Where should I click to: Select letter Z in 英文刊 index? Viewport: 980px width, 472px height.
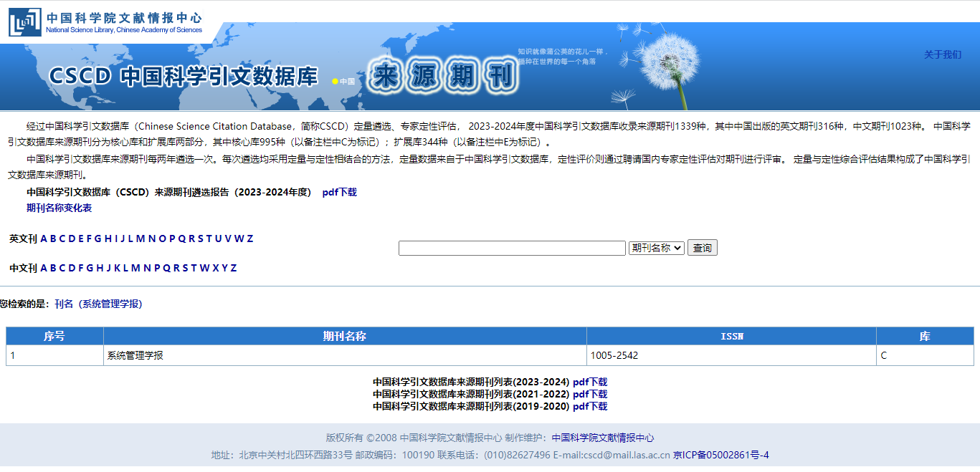[250, 239]
